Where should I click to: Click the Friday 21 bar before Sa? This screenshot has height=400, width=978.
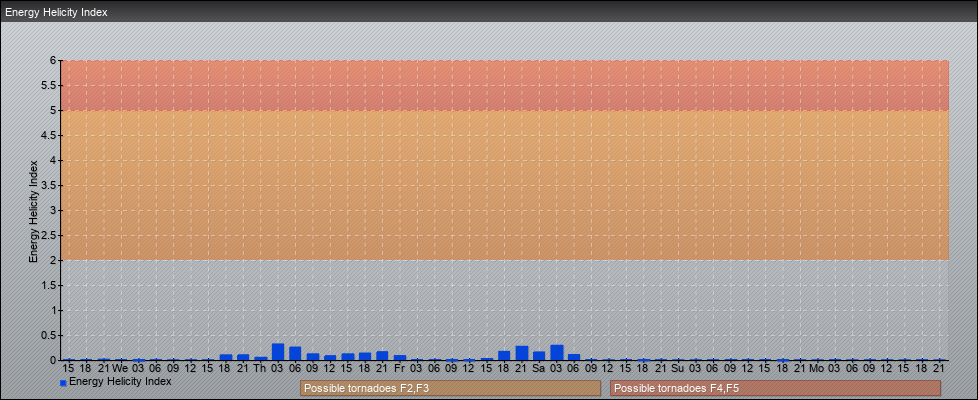point(521,353)
